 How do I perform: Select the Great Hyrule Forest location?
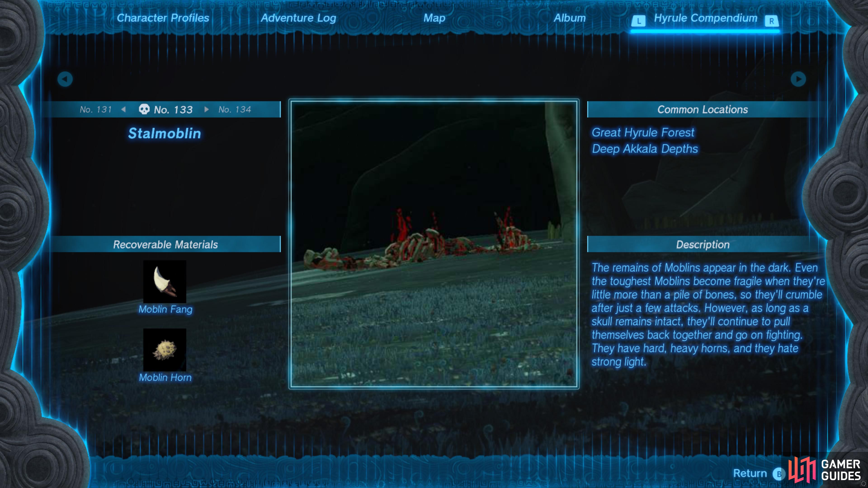(x=643, y=133)
